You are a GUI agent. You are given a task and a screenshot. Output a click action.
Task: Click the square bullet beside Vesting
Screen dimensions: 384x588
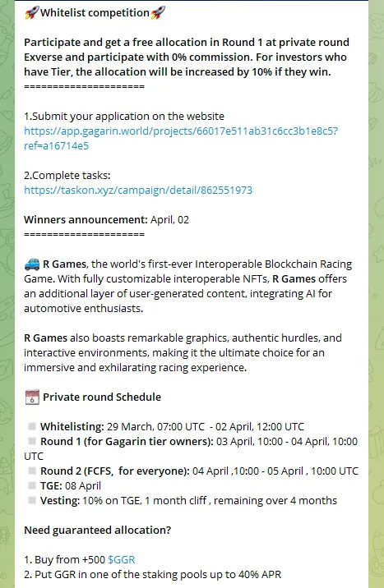pos(32,500)
